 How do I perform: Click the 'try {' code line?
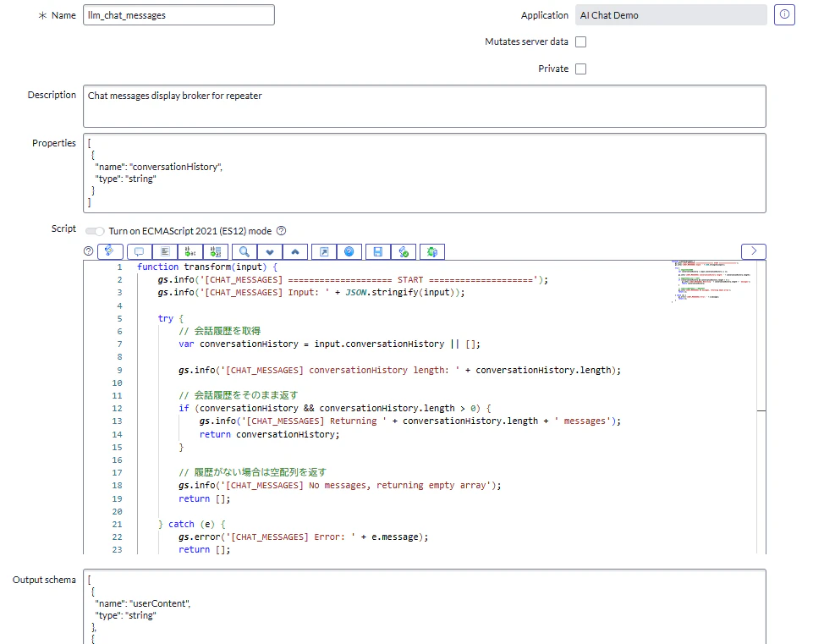point(171,318)
